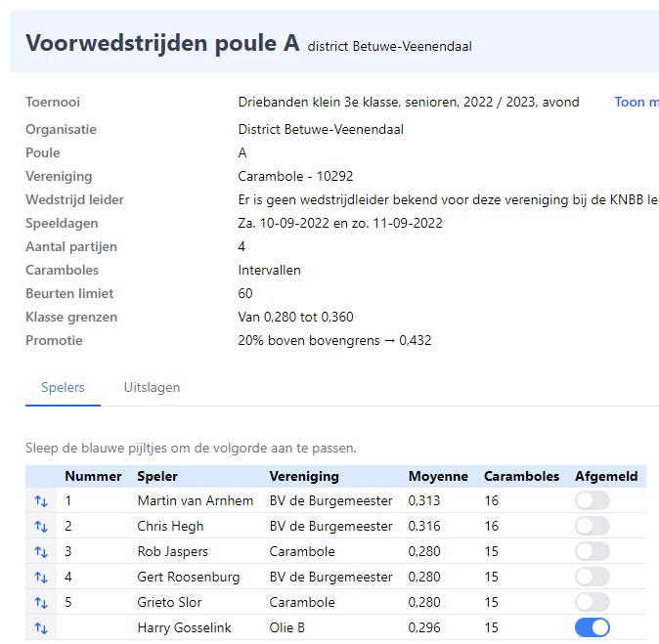Image resolution: width=659 pixels, height=644 pixels.
Task: Click Promotie value 20% boven bovengrens
Action: (x=309, y=340)
